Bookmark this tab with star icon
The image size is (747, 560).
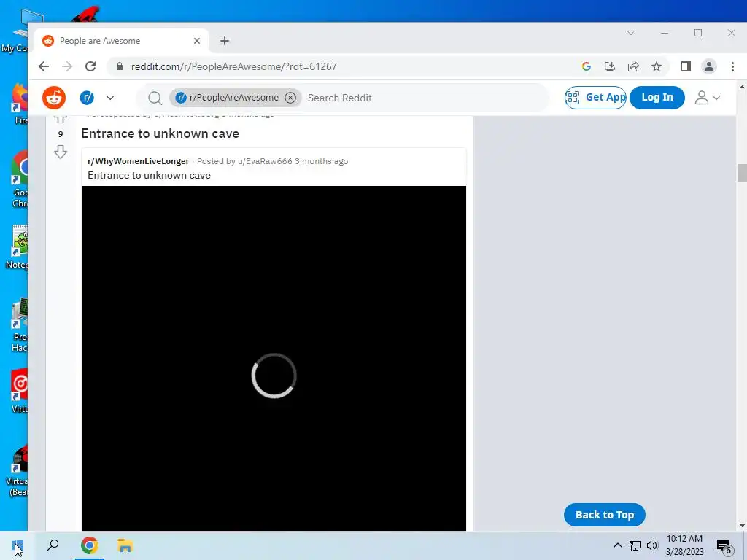(657, 66)
